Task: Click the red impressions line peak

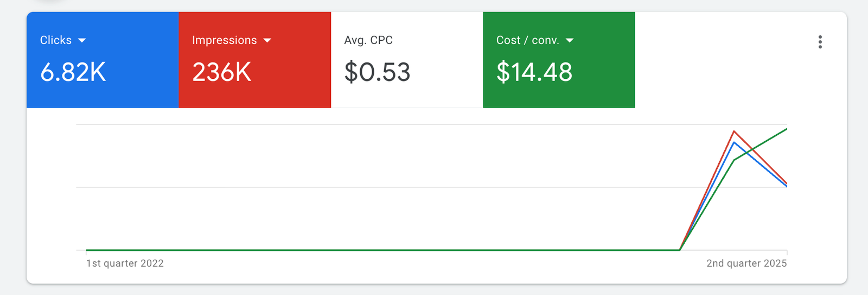Action: pos(733,131)
